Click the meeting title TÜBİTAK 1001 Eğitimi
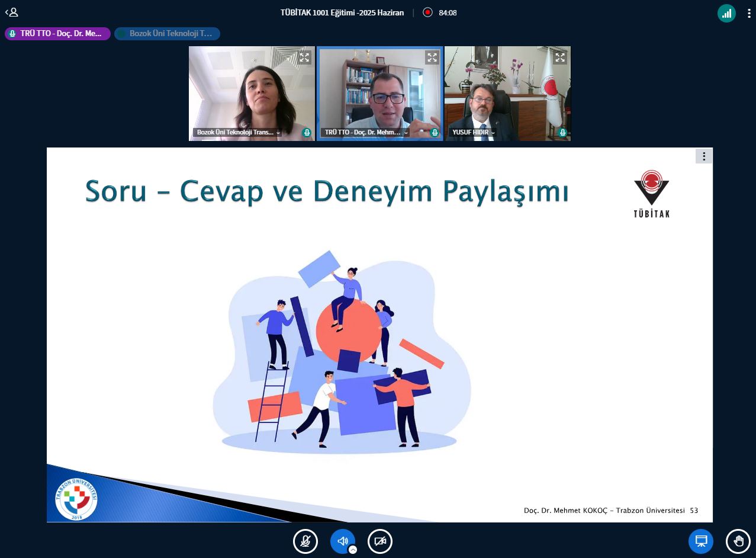This screenshot has width=756, height=558. [342, 12]
